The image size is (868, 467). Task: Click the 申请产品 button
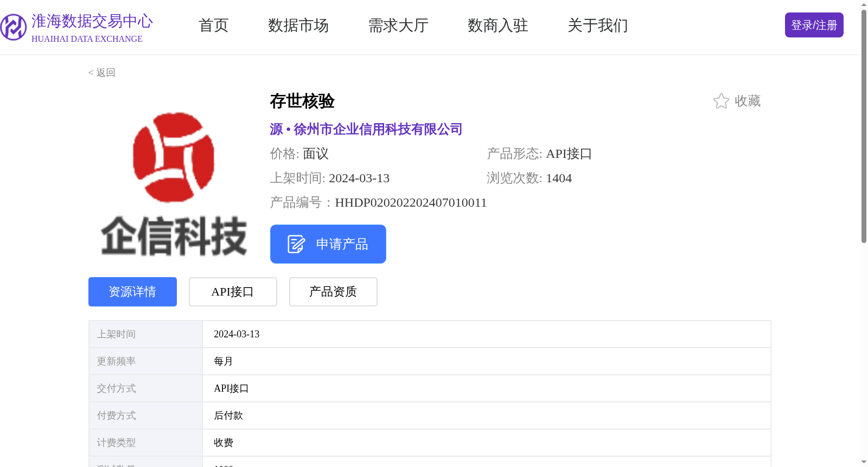pyautogui.click(x=328, y=244)
